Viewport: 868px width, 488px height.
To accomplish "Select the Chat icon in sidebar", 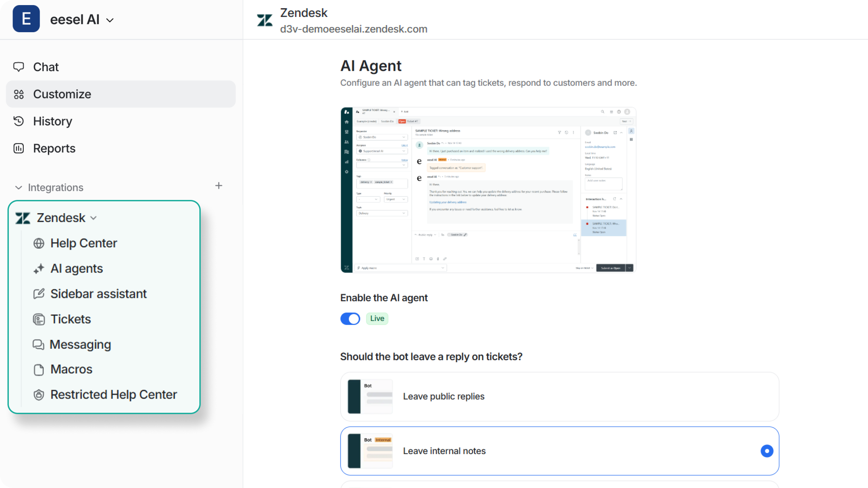I will (x=19, y=67).
